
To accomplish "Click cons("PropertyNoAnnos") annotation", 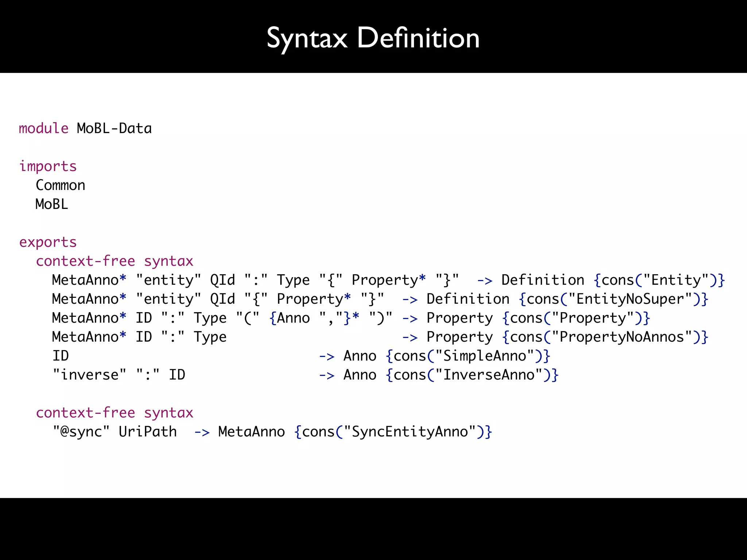I will [605, 337].
